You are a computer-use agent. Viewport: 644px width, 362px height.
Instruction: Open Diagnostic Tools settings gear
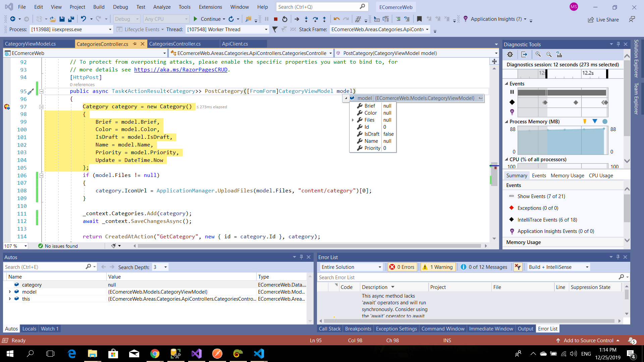tap(510, 54)
